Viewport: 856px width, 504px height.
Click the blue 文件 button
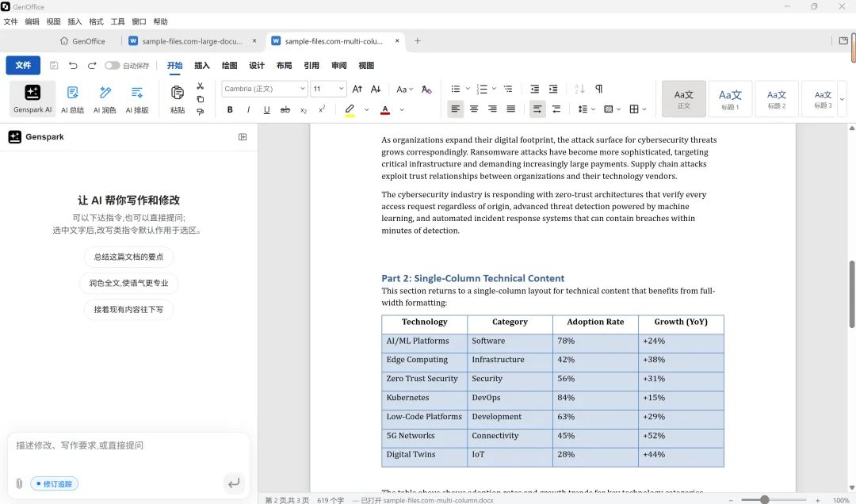click(23, 66)
